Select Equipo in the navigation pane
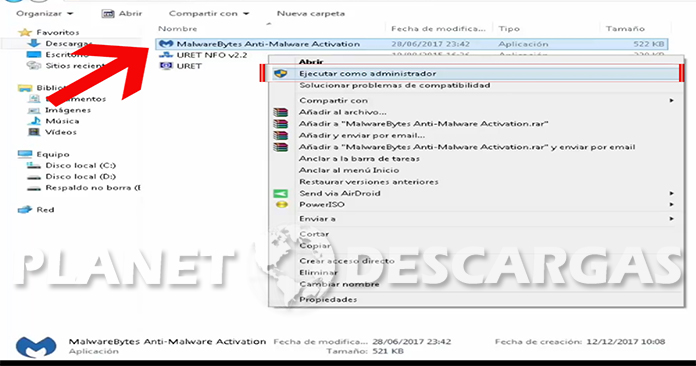696x366 pixels. coord(53,154)
